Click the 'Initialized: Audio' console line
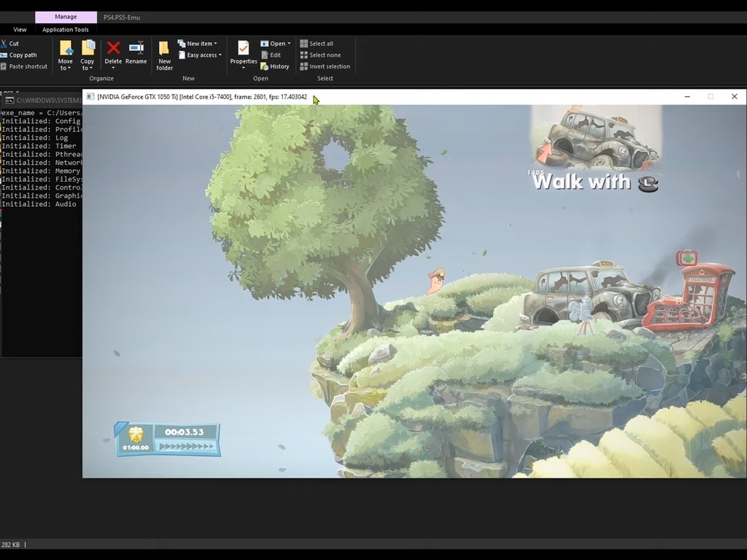 click(x=39, y=204)
